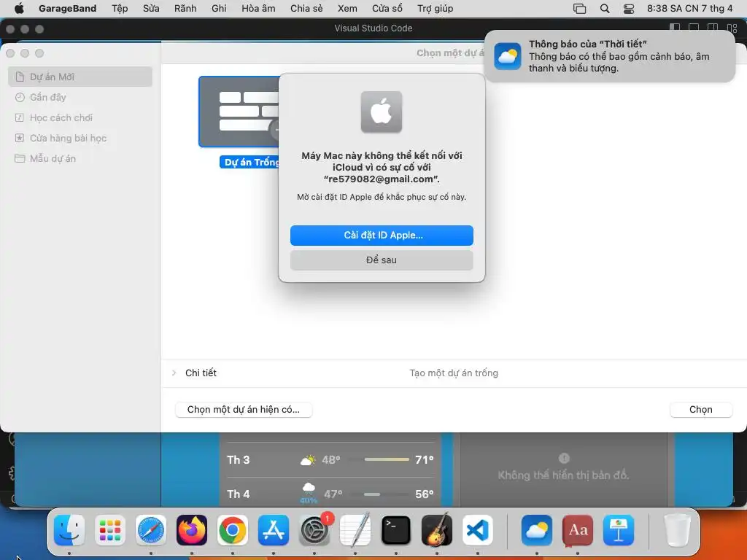The image size is (747, 560).
Task: Open Keynote from the Dock
Action: click(619, 530)
